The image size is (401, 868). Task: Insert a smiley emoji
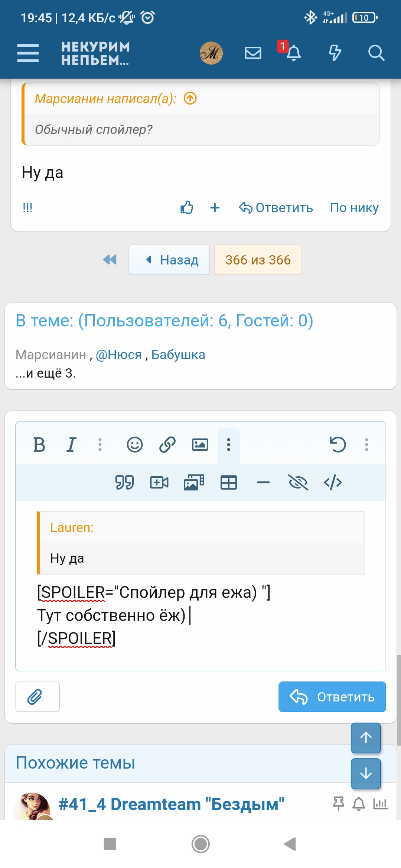[135, 444]
